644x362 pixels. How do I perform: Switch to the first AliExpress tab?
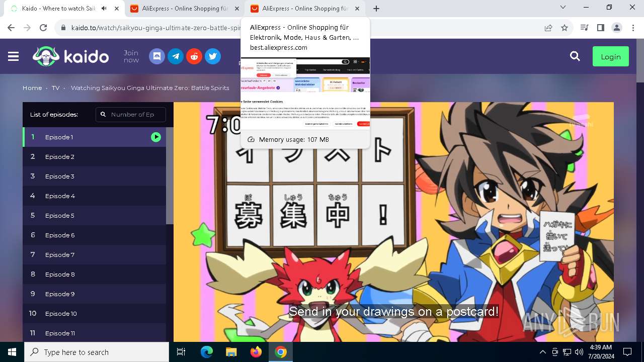point(185,9)
